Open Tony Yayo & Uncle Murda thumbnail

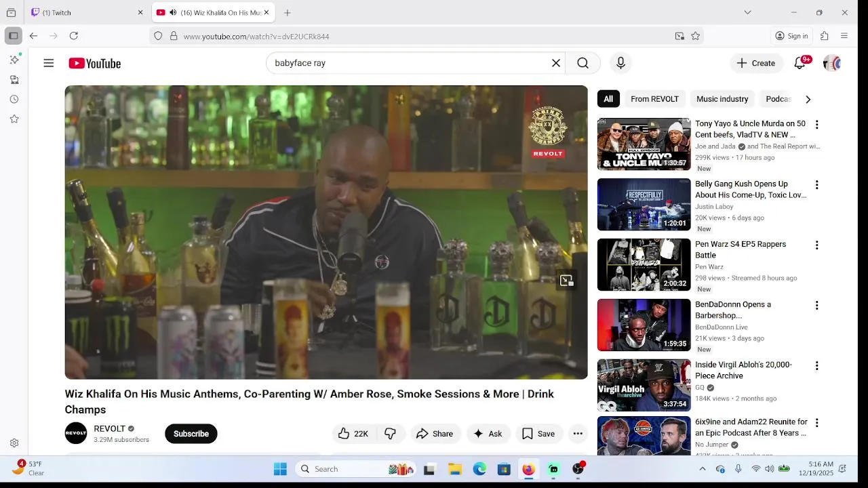tap(644, 144)
